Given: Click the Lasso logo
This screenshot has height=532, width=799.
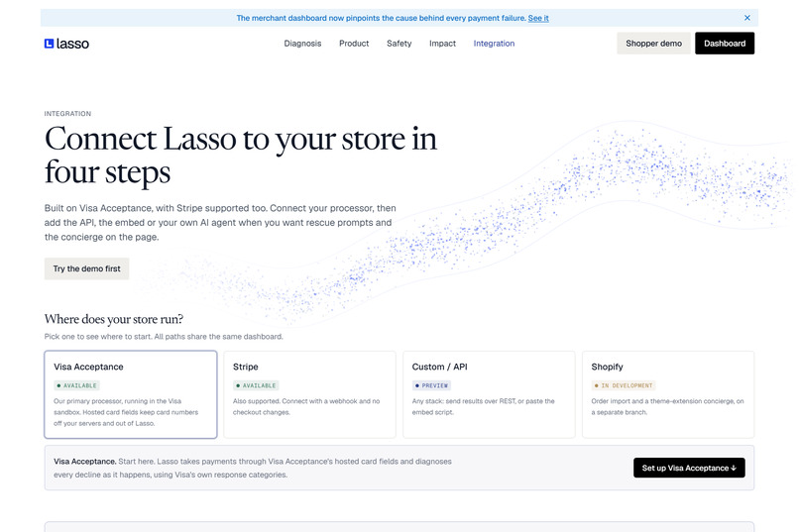Looking at the screenshot, I should pos(66,44).
